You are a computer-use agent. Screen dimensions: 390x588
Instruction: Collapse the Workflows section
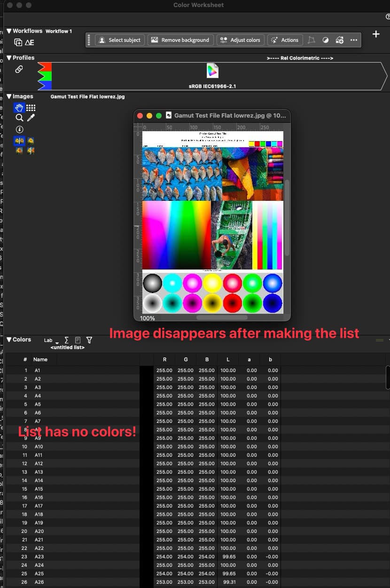click(9, 31)
